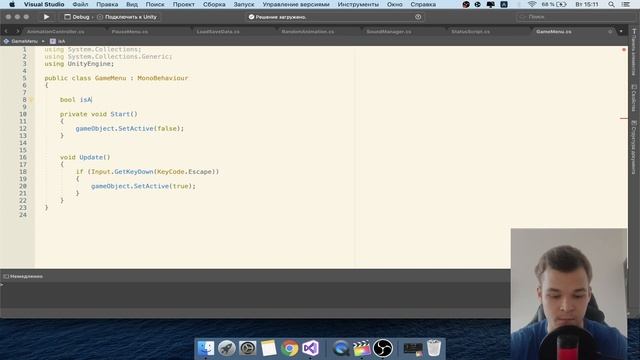The image size is (640, 360).
Task: Open the Проект menu
Action: click(183, 4)
